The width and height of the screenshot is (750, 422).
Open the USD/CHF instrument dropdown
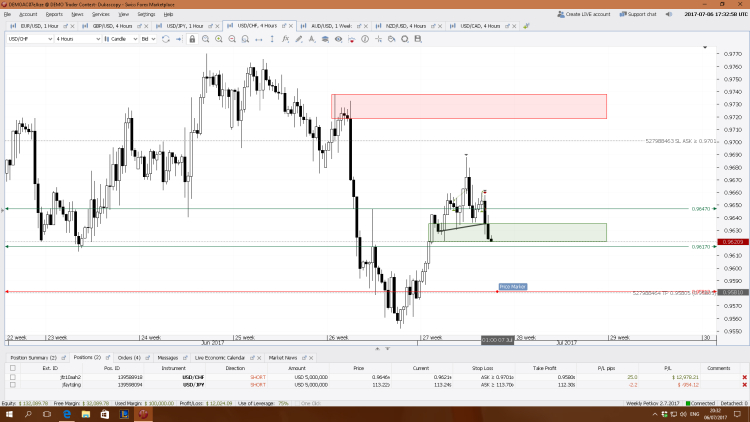30,39
